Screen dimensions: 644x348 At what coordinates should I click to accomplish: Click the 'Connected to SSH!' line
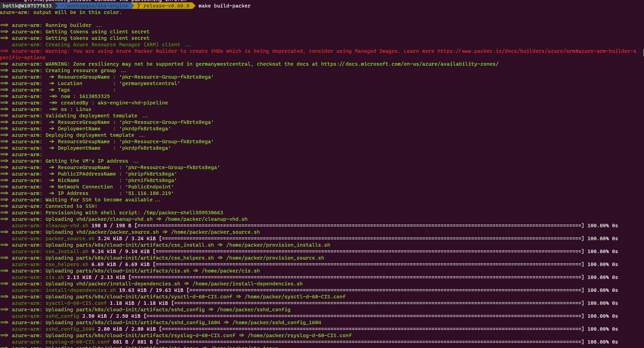[71, 206]
